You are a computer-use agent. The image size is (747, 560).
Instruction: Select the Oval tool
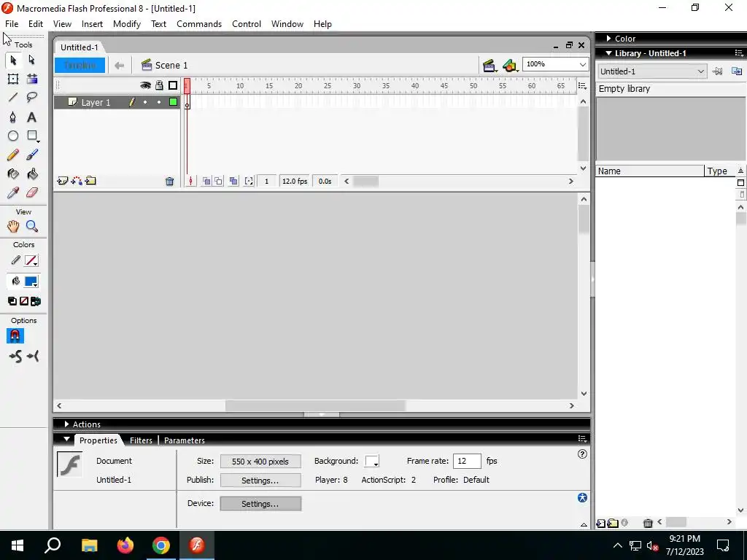pos(13,136)
